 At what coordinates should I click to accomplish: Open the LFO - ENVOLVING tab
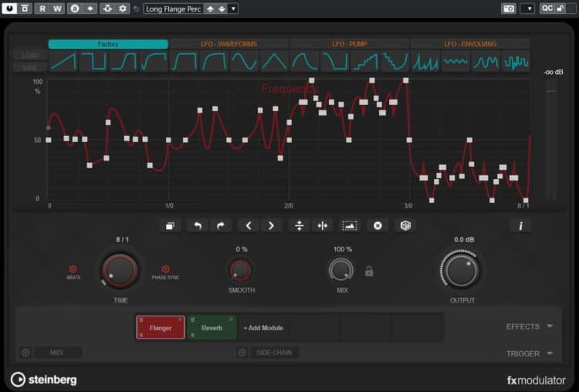coord(470,44)
